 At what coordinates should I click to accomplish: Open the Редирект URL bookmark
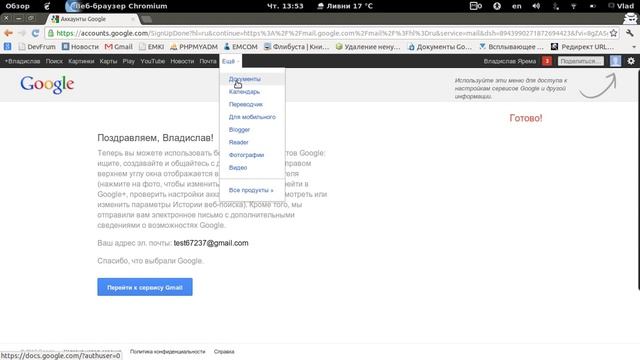click(582, 47)
